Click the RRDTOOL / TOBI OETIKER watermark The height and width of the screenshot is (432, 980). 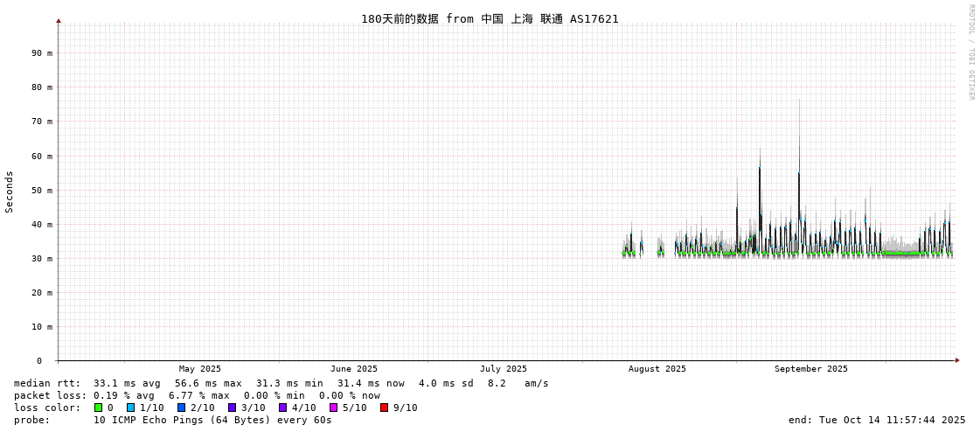click(970, 52)
